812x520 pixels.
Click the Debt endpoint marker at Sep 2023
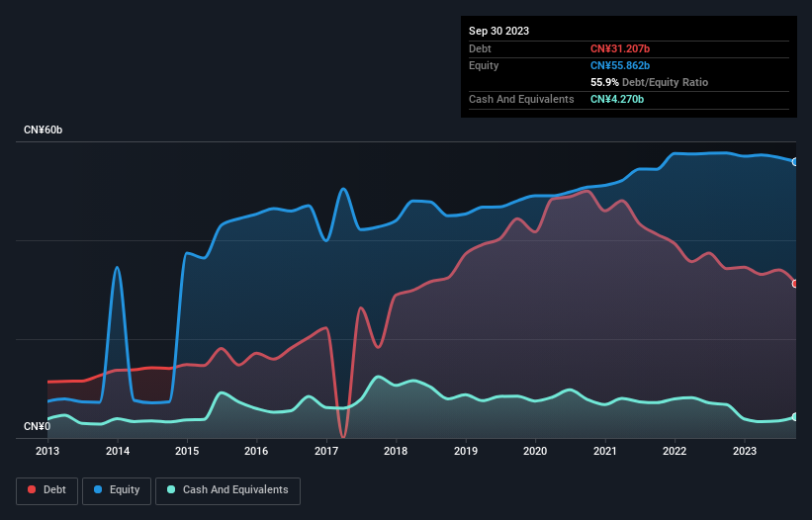tap(795, 284)
